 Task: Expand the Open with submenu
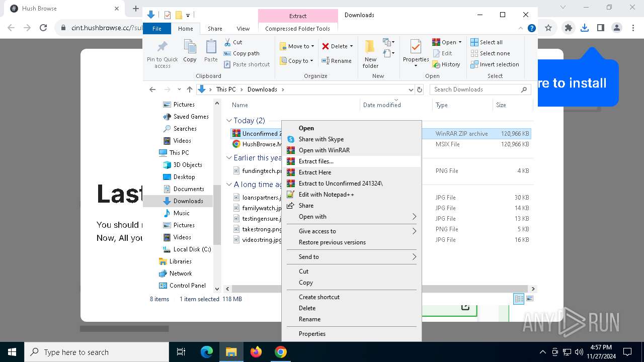point(351,217)
